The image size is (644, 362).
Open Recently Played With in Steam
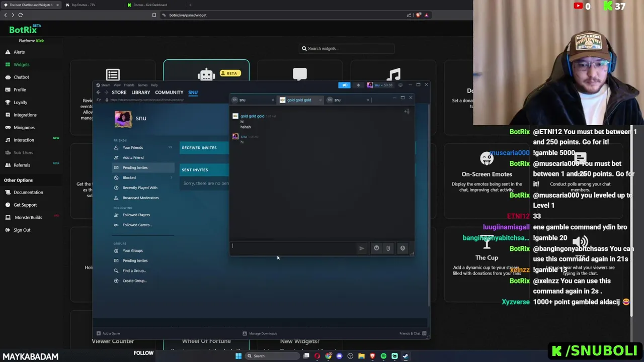[140, 188]
